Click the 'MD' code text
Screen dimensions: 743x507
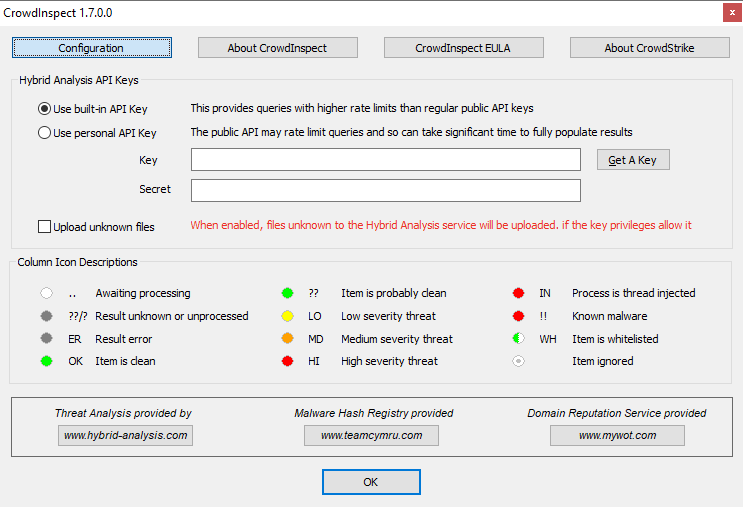point(316,339)
